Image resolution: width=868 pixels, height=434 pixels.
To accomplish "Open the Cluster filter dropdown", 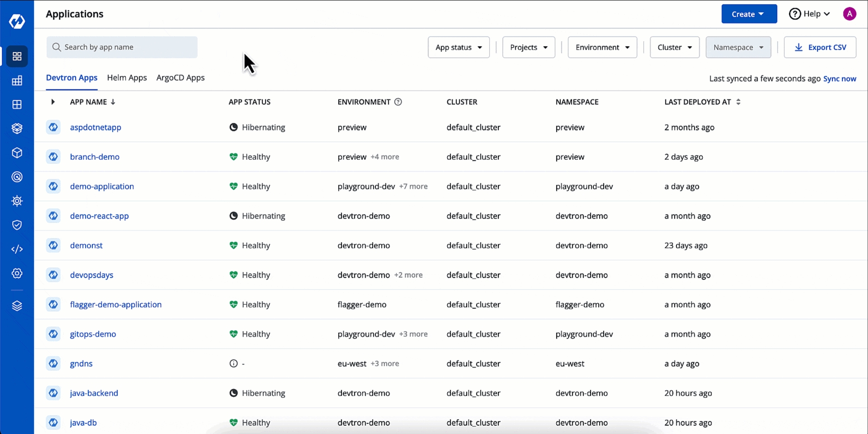I will click(x=675, y=47).
